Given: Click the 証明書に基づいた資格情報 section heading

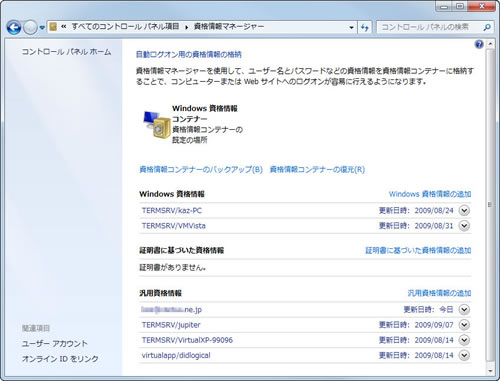Looking at the screenshot, I should point(181,250).
